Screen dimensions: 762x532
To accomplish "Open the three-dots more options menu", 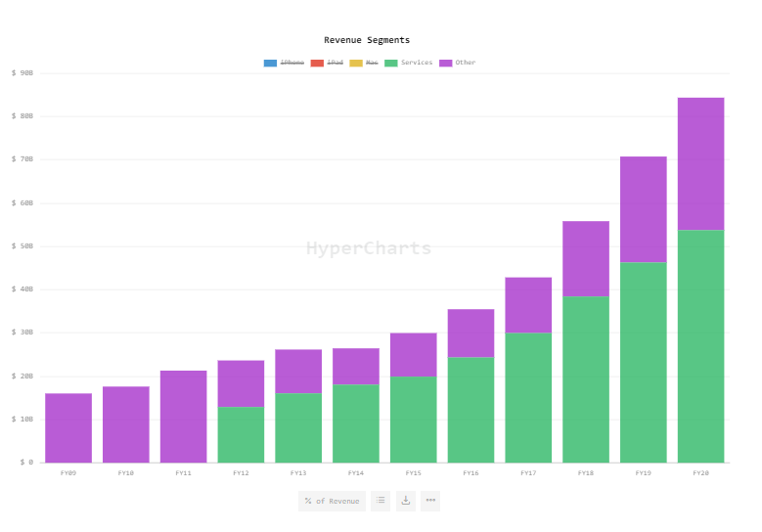I will coord(430,501).
